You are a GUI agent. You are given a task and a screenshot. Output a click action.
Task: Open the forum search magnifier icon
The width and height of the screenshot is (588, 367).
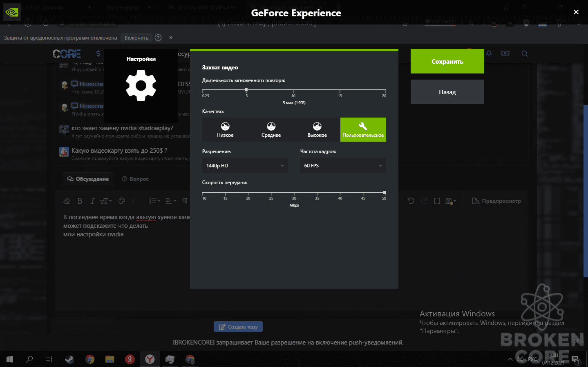pyautogui.click(x=525, y=53)
